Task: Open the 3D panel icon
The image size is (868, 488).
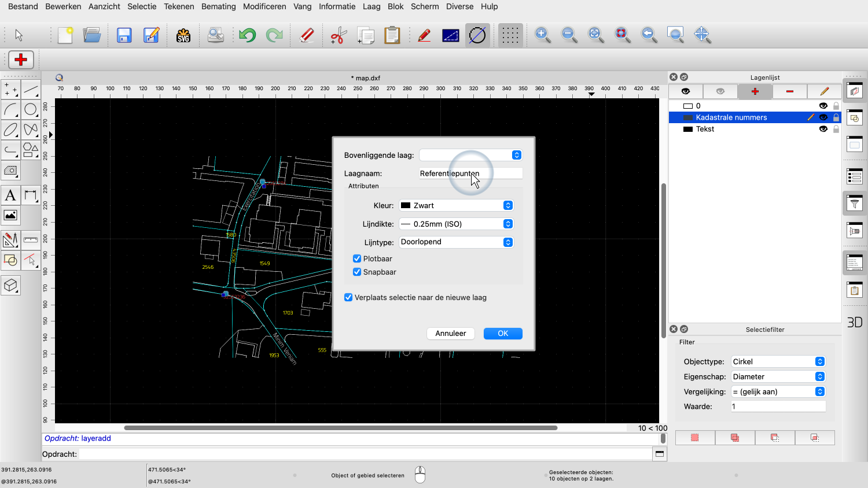Action: coord(855,323)
